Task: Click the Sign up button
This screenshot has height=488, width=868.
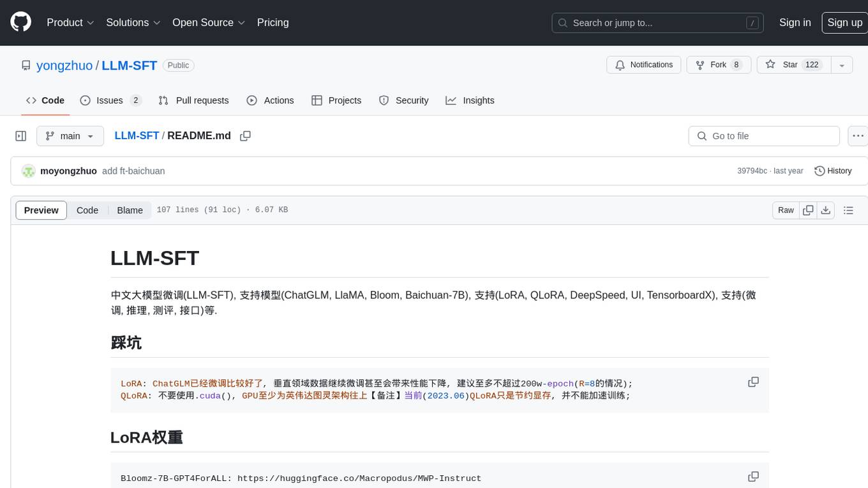Action: coord(844,22)
